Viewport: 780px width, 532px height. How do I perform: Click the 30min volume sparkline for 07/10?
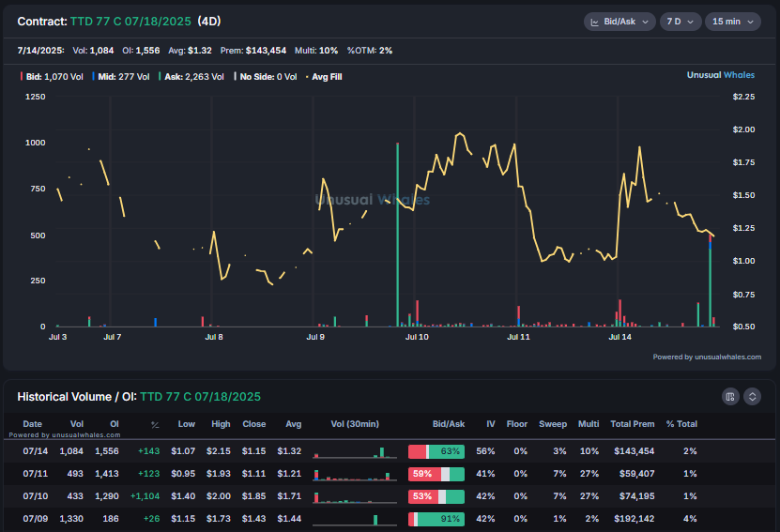355,497
